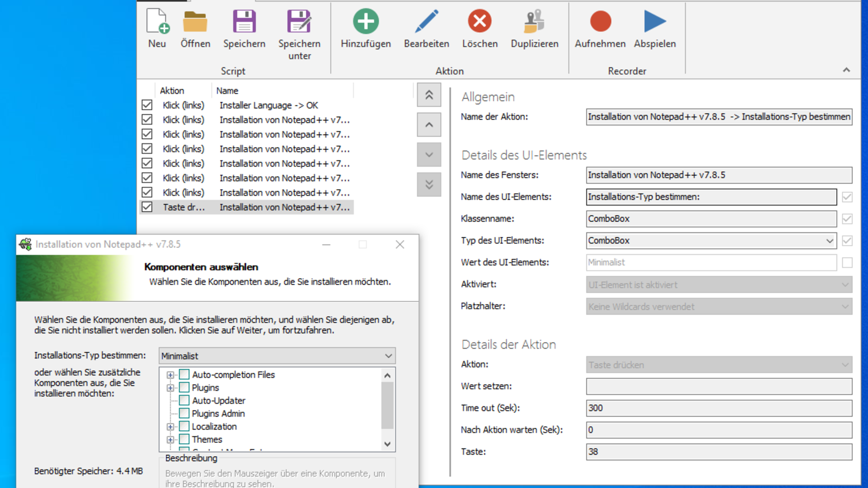Click the Time out (Sek) field

pos(719,408)
